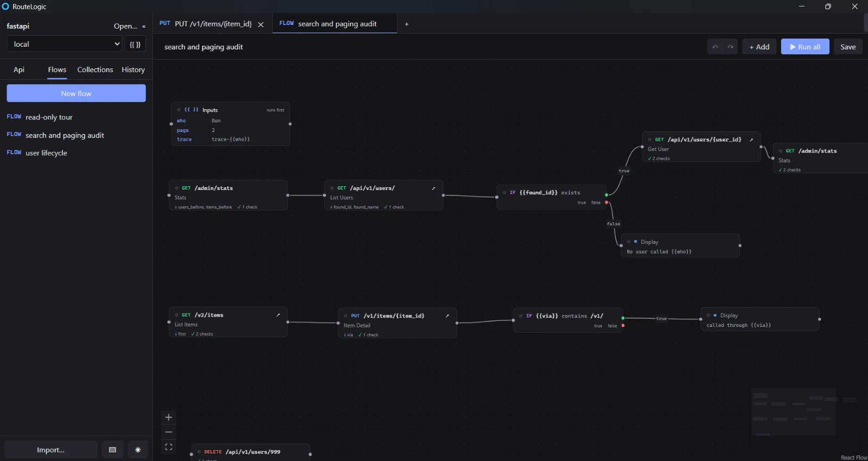Toggle the enable dot on Inputs node
Image resolution: width=868 pixels, height=461 pixels.
(179, 110)
